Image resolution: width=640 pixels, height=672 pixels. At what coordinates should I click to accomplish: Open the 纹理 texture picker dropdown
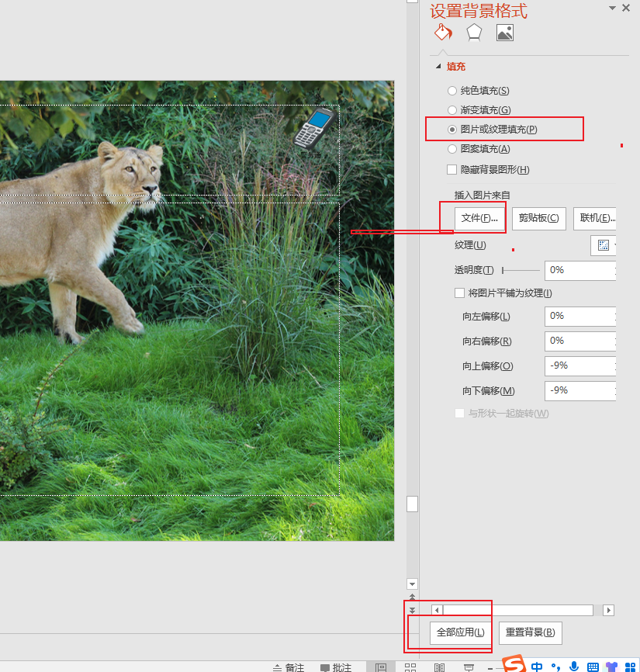tap(604, 245)
